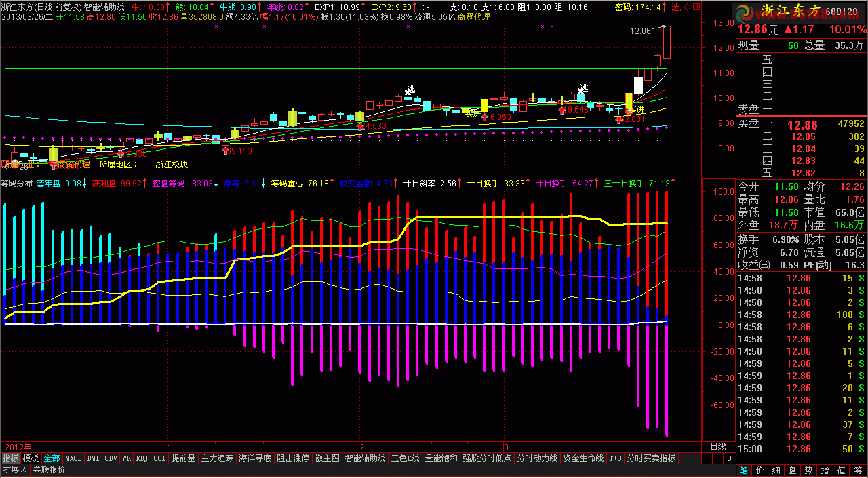Click the month 3 timeline marker
This screenshot has width=868, height=478.
506,447
